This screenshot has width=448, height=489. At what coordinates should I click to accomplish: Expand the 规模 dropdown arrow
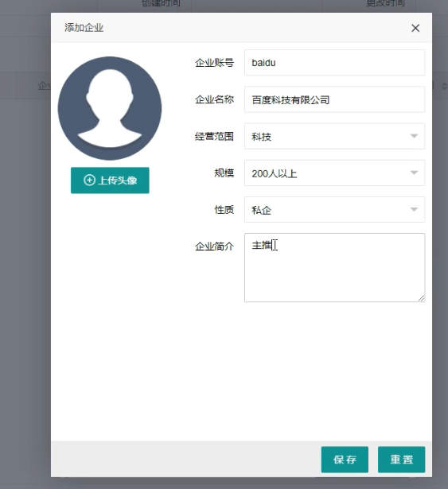pyautogui.click(x=414, y=173)
